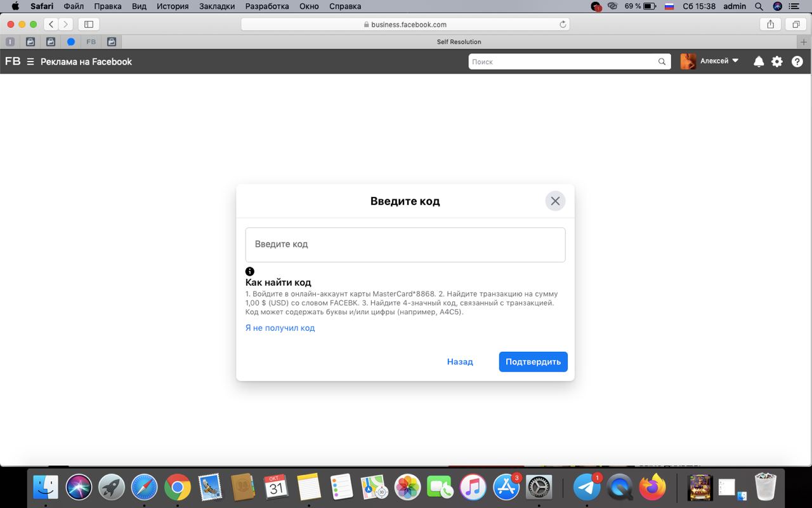Open App Store with badge 3
The height and width of the screenshot is (508, 812).
[x=506, y=488]
